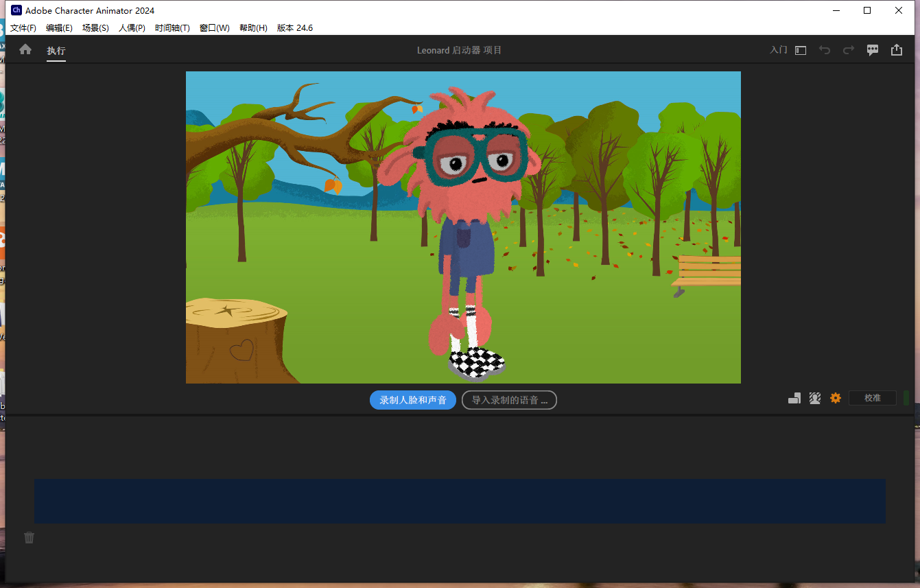Switch to the 执行 tab

click(x=56, y=51)
